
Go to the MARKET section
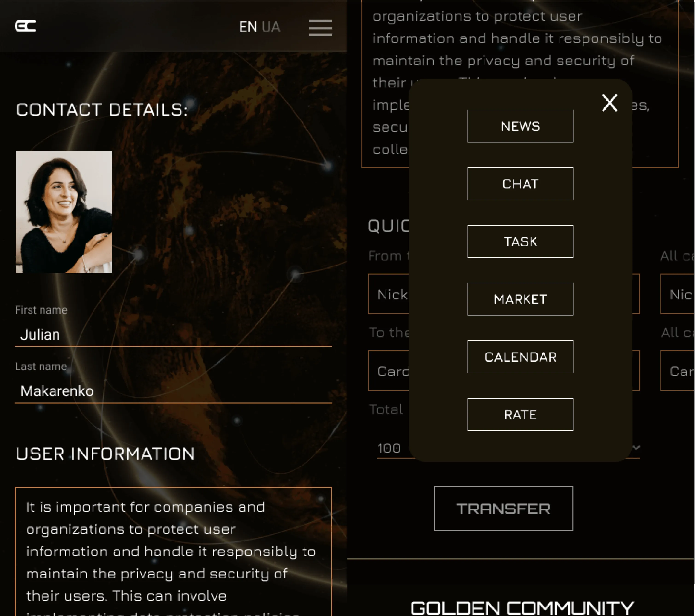(x=520, y=299)
